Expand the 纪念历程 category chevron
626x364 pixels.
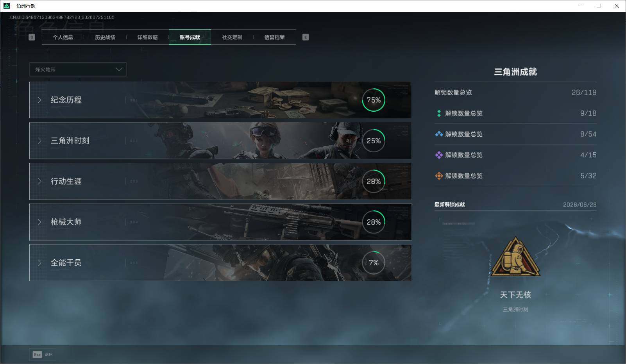pos(39,100)
